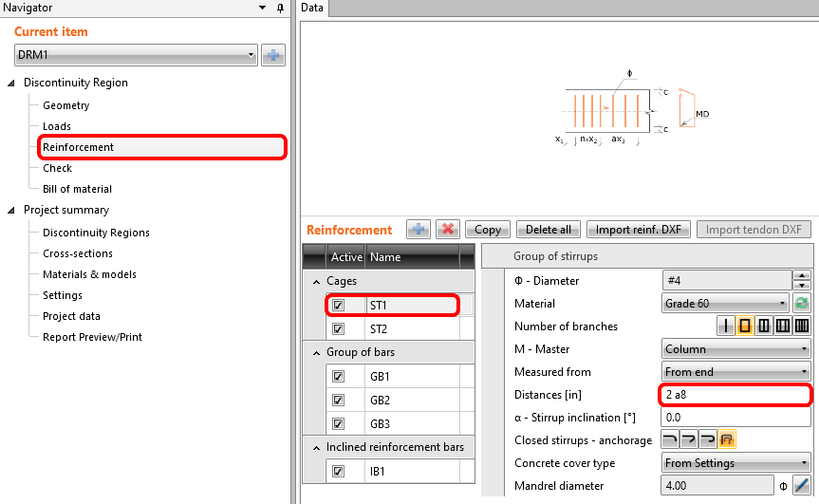Collapse the Discontinuity Region tree node
This screenshot has height=504, width=819.
tap(11, 83)
